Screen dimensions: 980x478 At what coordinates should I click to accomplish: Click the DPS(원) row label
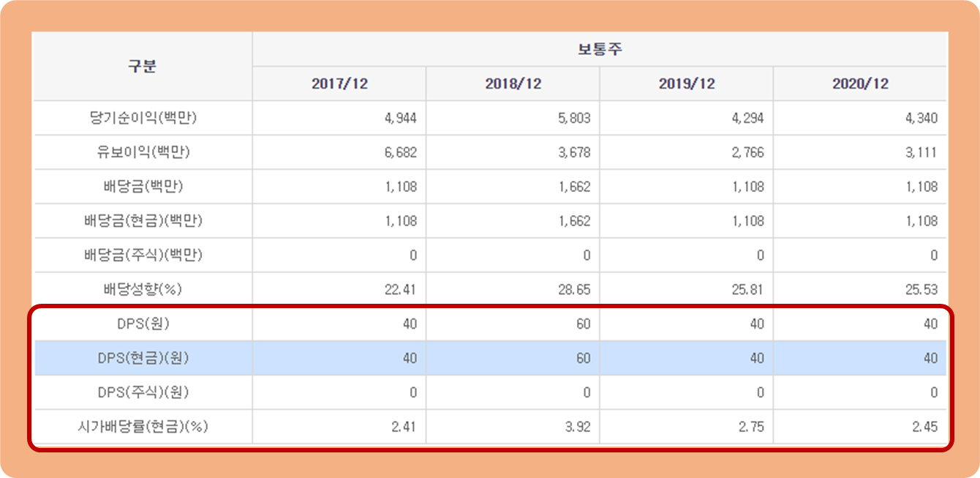point(143,324)
